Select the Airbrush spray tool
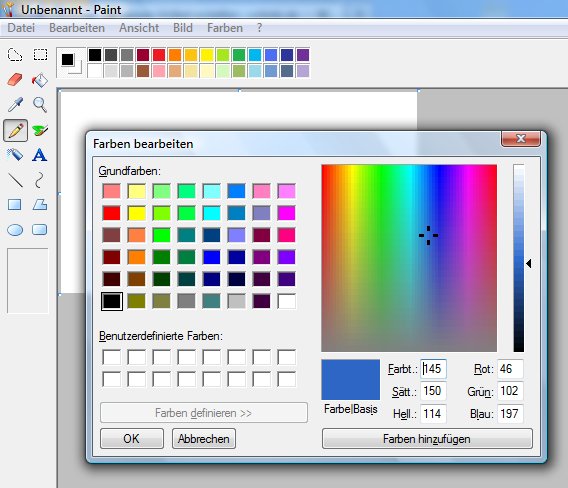The width and height of the screenshot is (568, 488). [x=15, y=155]
